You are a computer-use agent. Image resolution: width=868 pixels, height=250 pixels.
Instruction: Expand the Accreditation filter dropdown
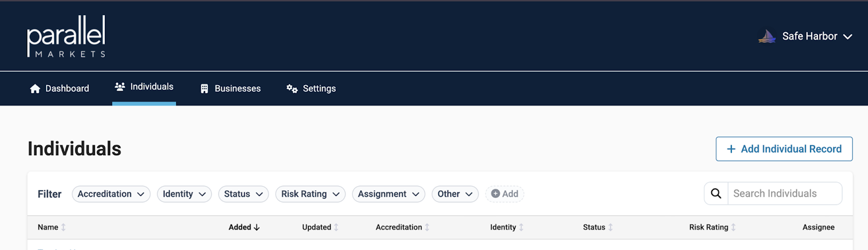[x=111, y=194]
